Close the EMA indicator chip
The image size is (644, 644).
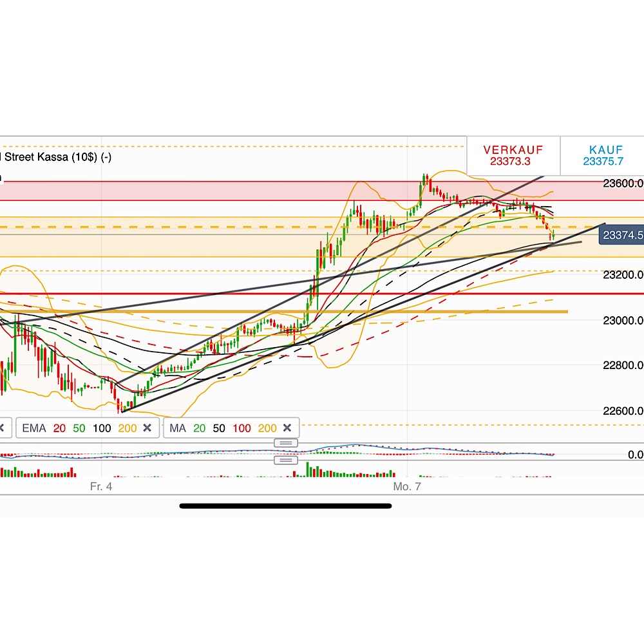click(x=147, y=428)
